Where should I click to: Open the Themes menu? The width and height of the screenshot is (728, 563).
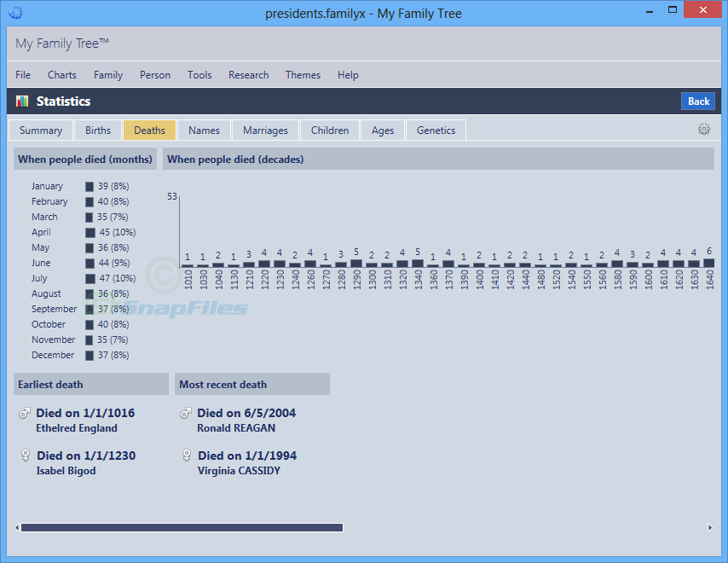click(x=303, y=75)
